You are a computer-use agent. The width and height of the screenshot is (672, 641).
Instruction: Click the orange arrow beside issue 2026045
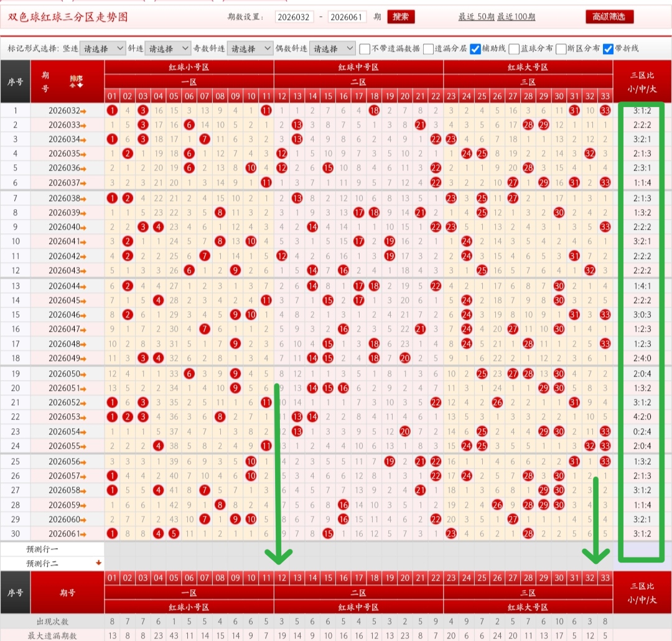click(83, 301)
